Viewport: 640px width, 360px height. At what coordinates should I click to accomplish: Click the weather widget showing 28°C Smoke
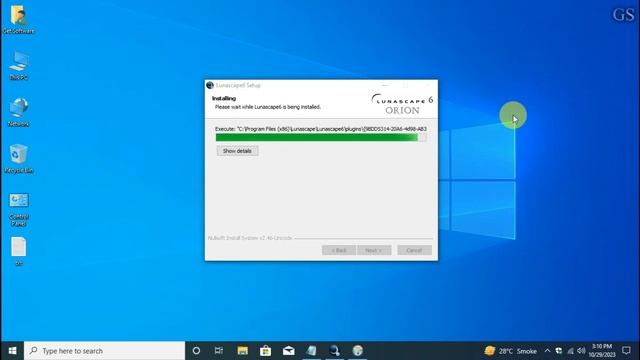(x=510, y=351)
